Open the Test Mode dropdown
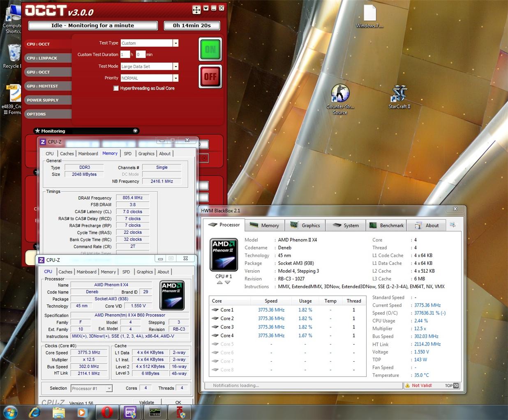 (x=175, y=67)
